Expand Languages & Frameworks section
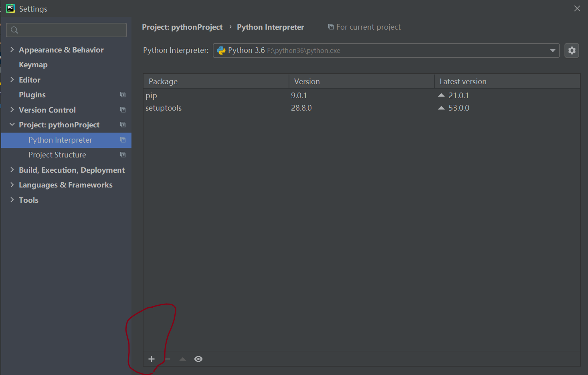The width and height of the screenshot is (588, 375). pyautogui.click(x=12, y=185)
